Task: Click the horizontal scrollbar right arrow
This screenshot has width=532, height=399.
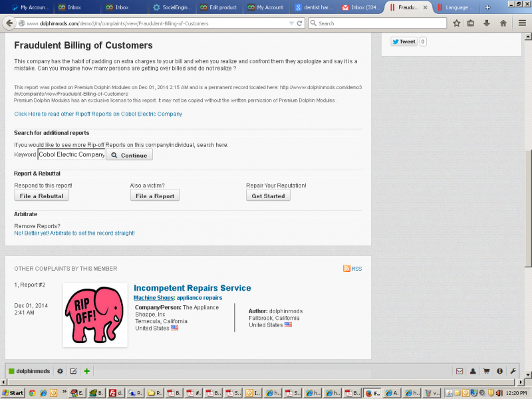Action: [x=521, y=382]
